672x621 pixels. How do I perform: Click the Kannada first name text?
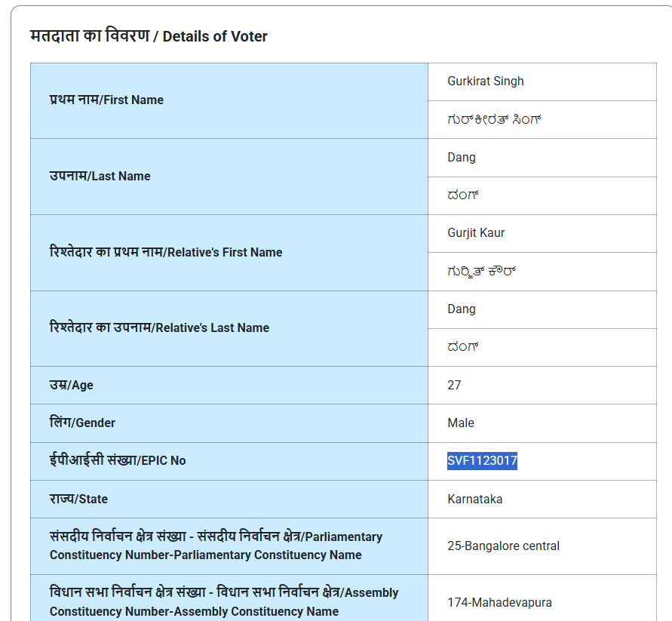point(494,119)
